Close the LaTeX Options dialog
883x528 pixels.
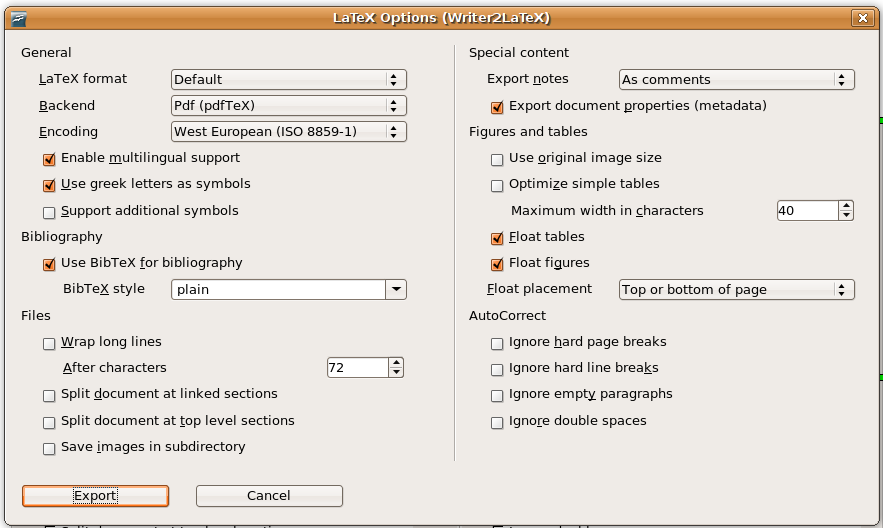(862, 18)
